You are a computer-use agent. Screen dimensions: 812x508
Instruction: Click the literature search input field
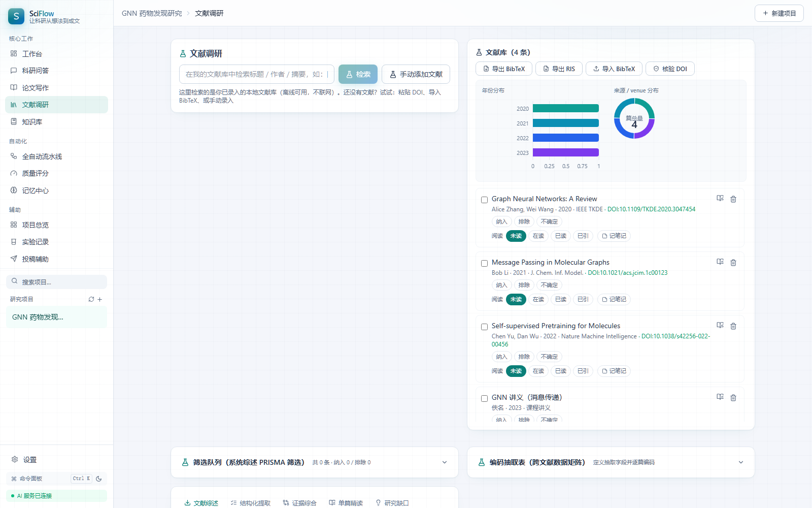point(257,74)
